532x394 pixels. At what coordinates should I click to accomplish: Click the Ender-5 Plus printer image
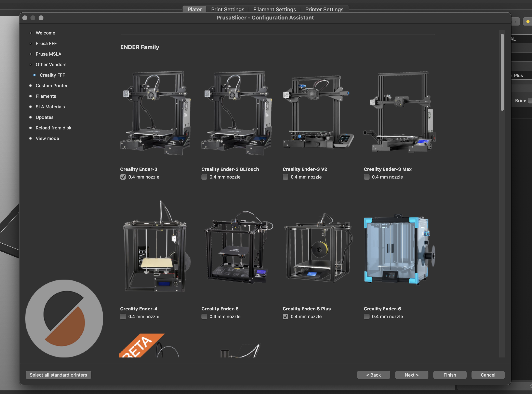pos(318,248)
